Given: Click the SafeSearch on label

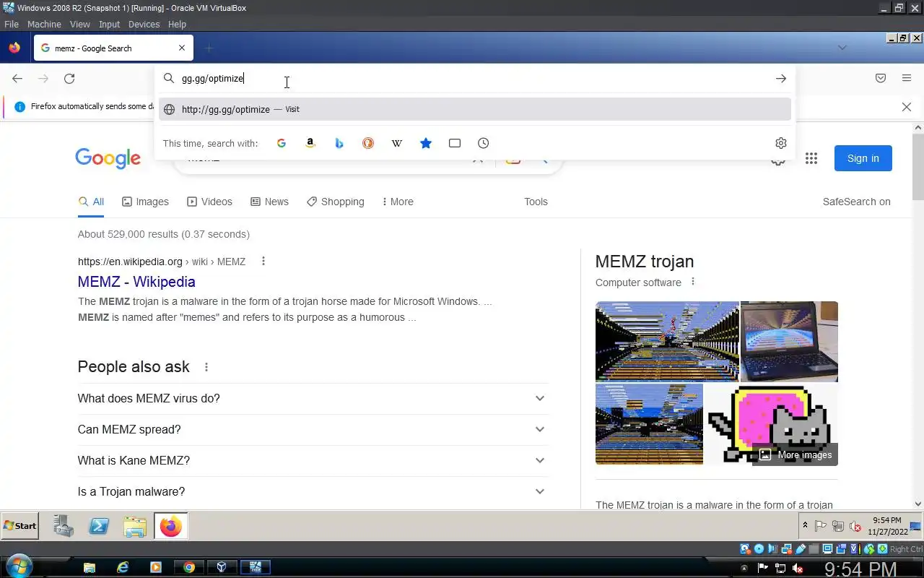Looking at the screenshot, I should click(857, 202).
